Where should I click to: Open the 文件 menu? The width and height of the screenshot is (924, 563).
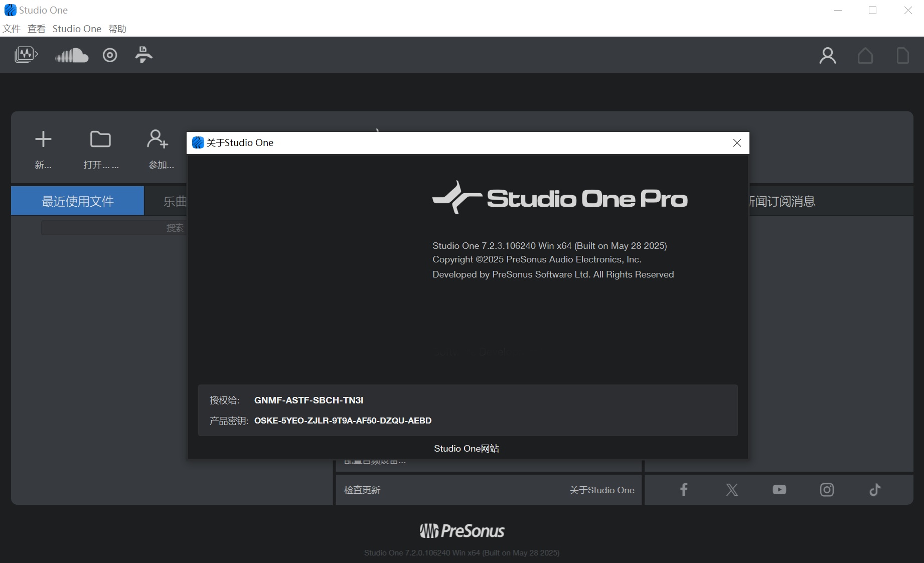(x=12, y=29)
